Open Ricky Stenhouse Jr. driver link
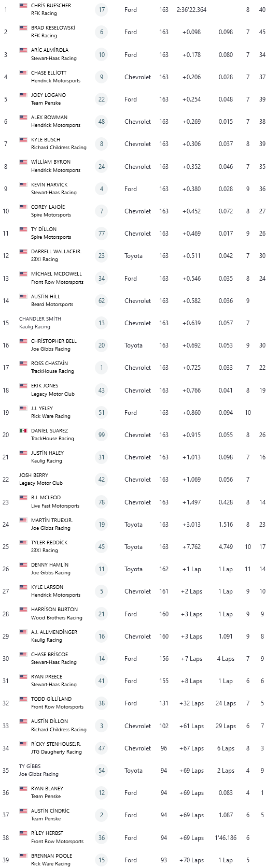 tap(56, 744)
